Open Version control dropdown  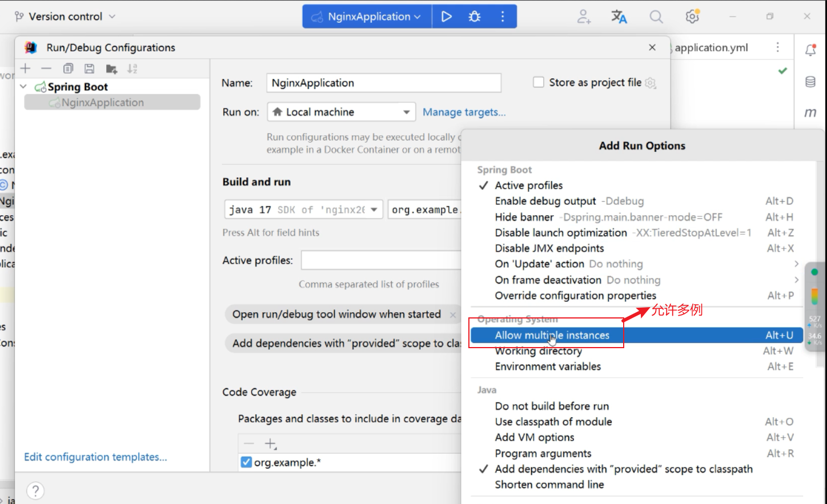click(66, 17)
